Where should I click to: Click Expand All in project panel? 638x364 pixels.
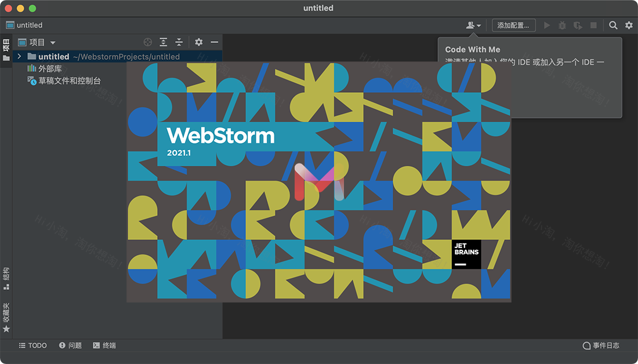163,42
